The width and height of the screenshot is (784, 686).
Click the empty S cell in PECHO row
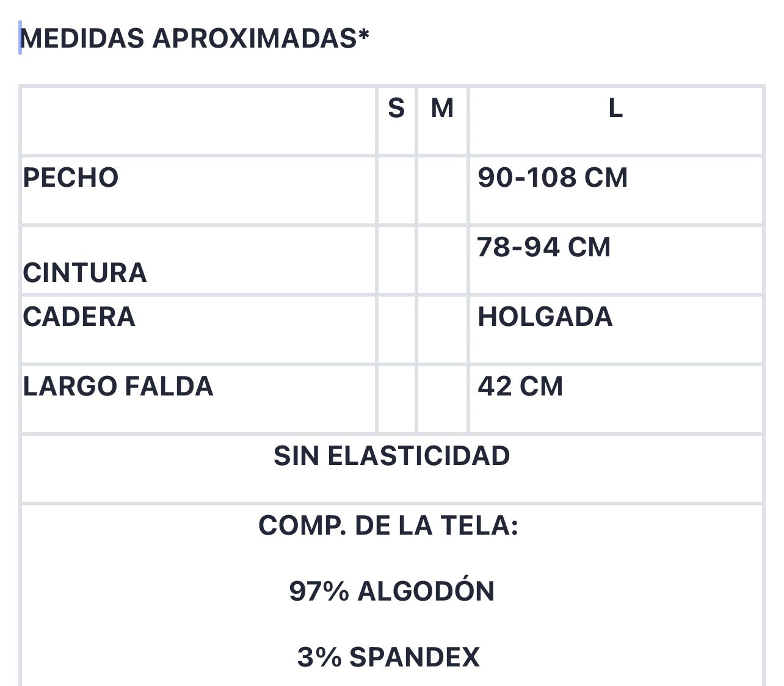396,190
